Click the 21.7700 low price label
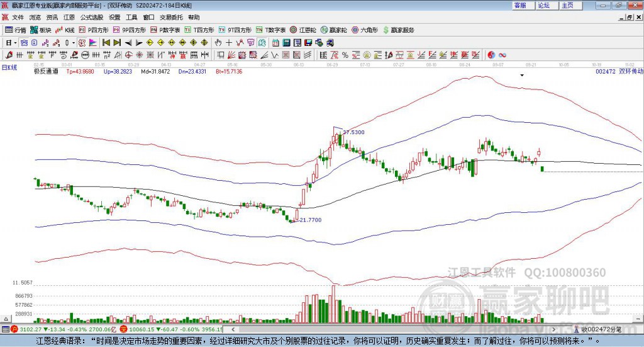Screen dimensions: 644x347 pyautogui.click(x=311, y=220)
